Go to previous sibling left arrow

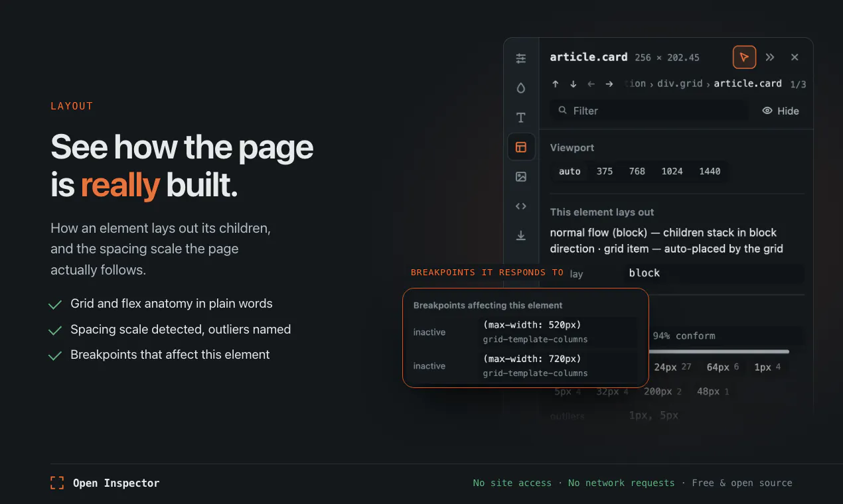[x=591, y=84]
